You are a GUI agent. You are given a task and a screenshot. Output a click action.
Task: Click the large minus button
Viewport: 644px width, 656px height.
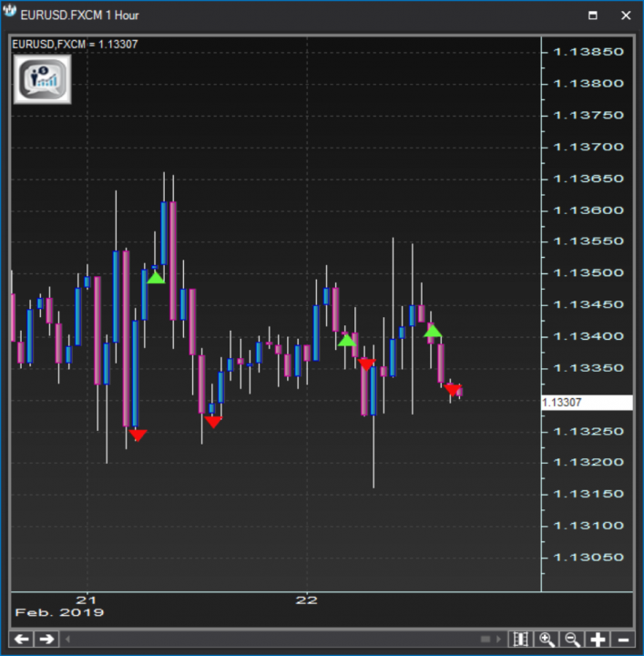coord(623,640)
